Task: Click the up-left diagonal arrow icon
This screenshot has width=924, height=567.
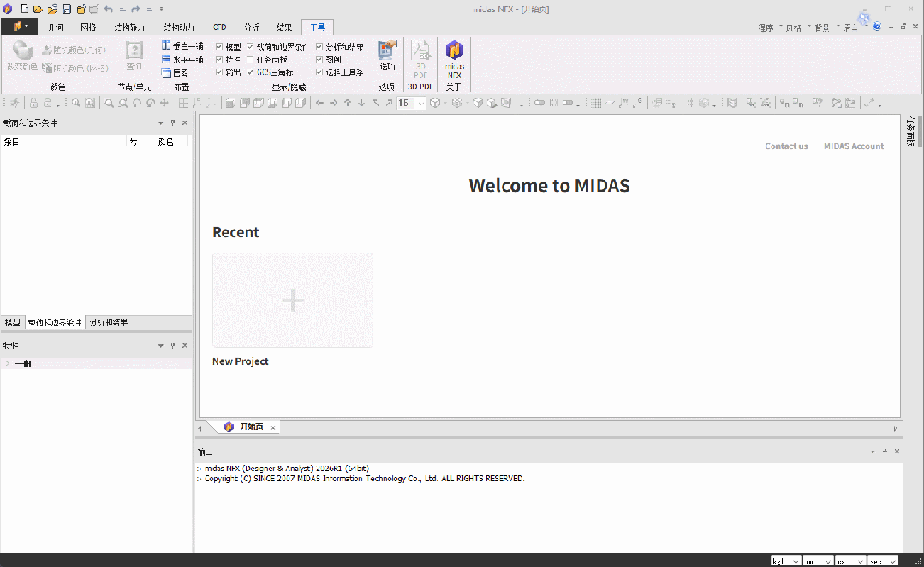Action: pos(375,103)
